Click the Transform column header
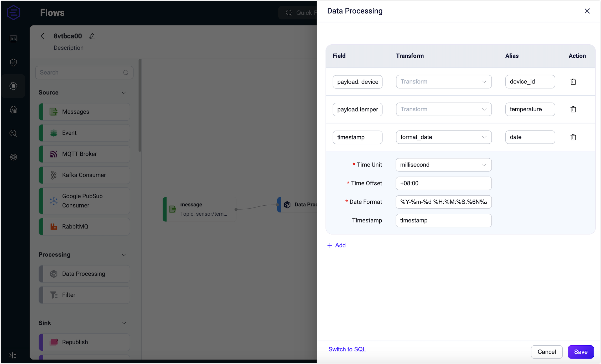The image size is (601, 364). coord(410,56)
